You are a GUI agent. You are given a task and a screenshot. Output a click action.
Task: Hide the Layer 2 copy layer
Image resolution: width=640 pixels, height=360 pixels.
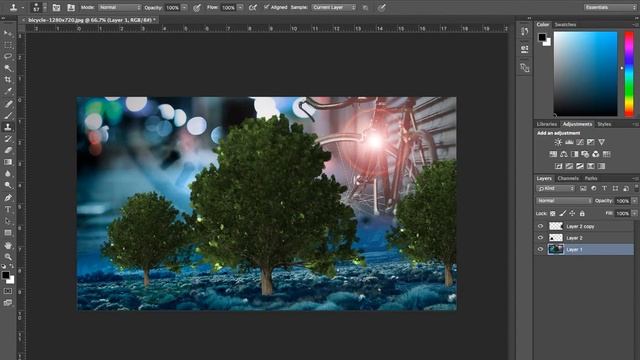coord(540,226)
